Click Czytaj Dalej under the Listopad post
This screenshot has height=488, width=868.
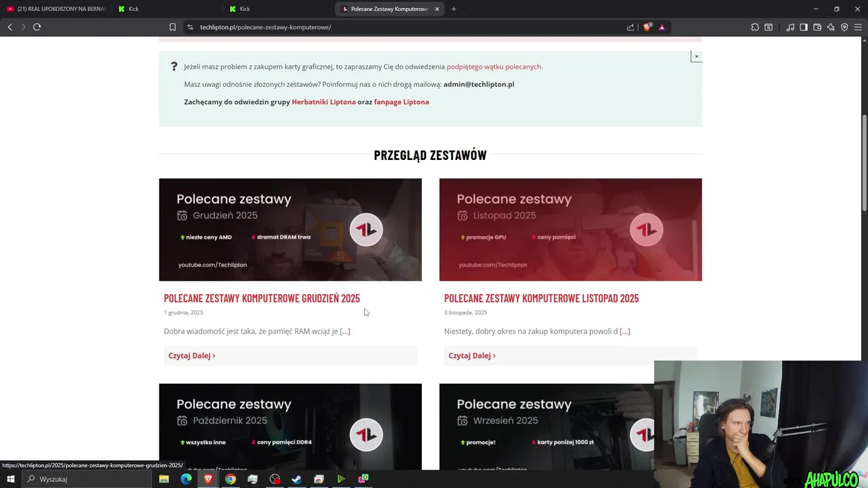pos(472,355)
